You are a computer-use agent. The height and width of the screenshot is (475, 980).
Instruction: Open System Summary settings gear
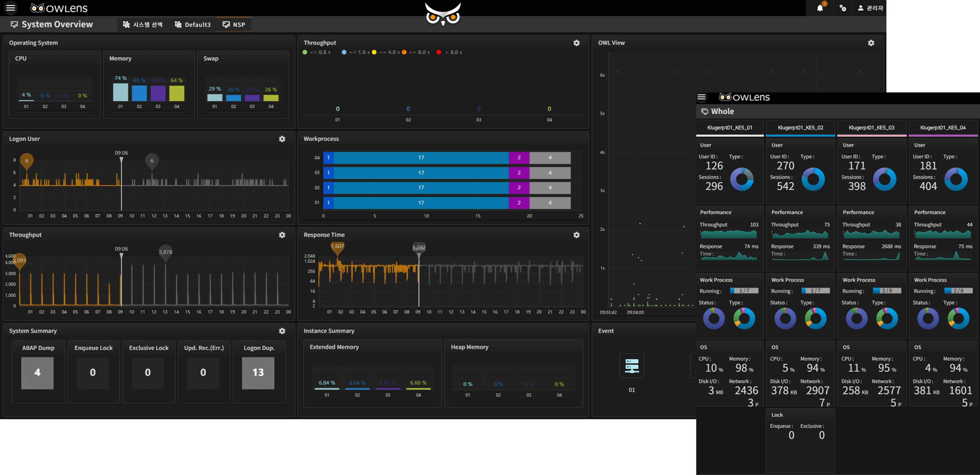(x=282, y=331)
